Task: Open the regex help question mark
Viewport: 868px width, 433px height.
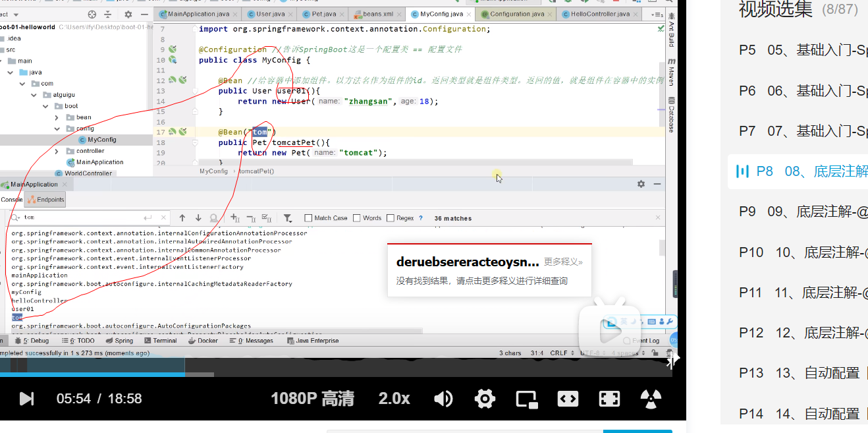Action: point(421,218)
